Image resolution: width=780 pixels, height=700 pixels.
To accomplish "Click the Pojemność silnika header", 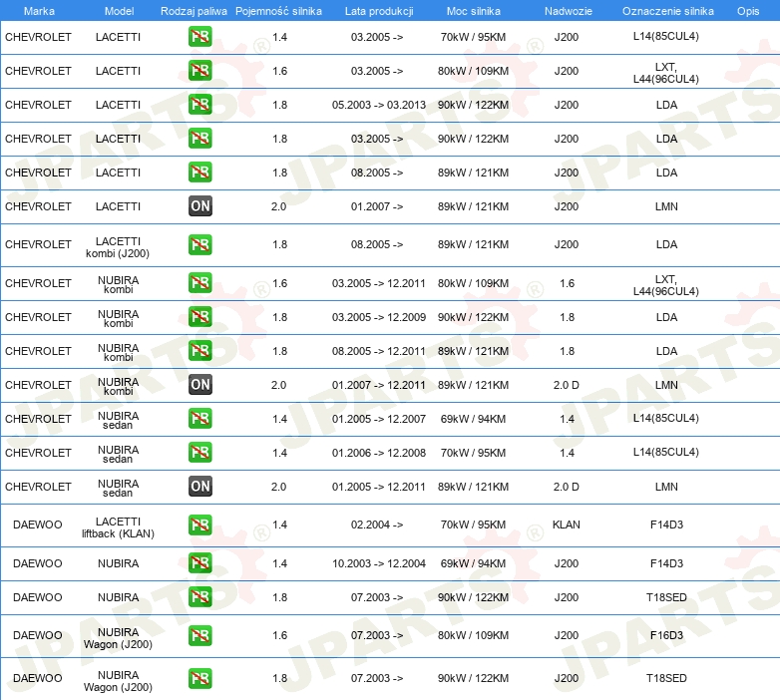I will coord(278,10).
